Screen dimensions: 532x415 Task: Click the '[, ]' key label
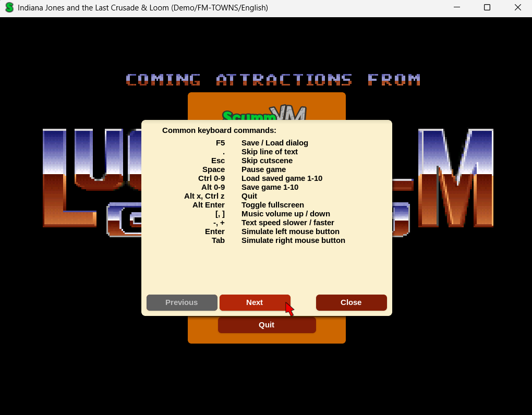pyautogui.click(x=220, y=214)
